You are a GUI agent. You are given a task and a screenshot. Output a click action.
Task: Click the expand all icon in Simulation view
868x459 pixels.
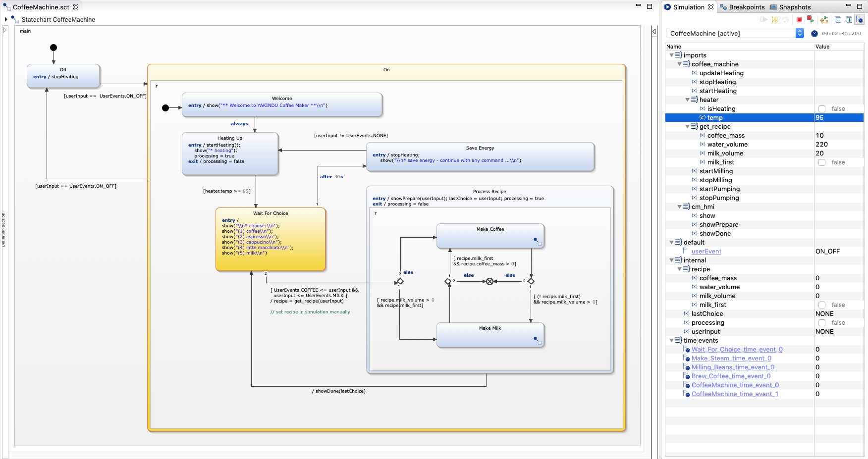tap(849, 20)
